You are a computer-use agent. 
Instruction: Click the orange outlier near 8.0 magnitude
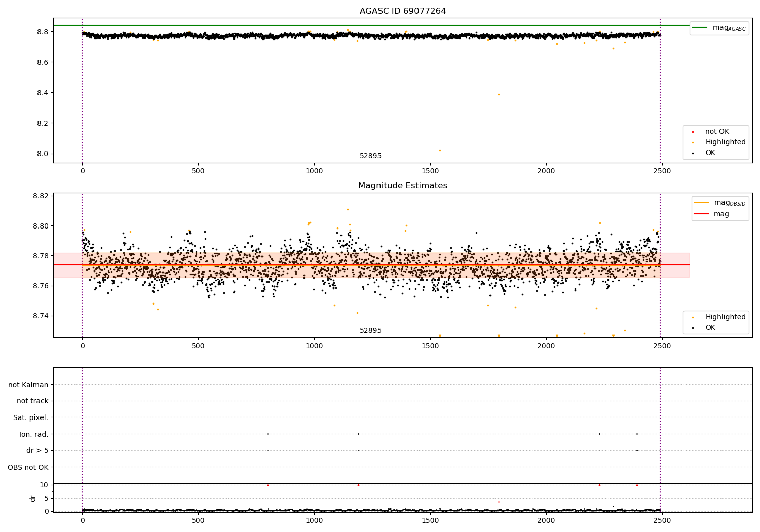[440, 150]
